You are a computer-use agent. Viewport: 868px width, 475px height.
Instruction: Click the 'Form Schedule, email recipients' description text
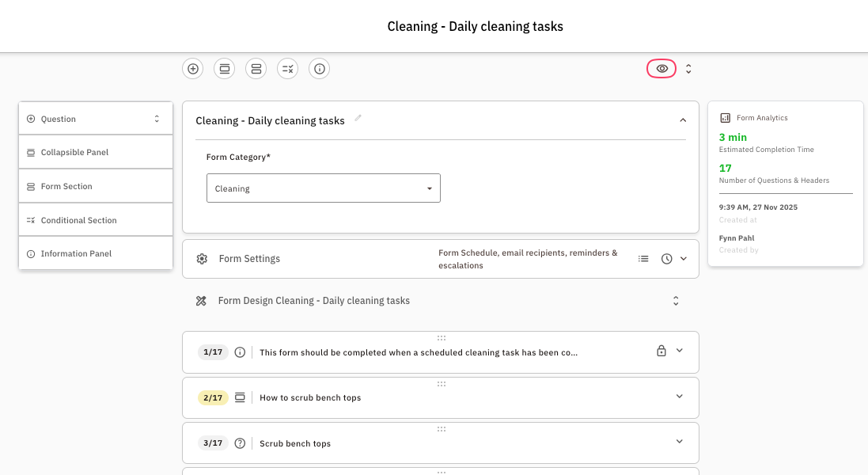tap(528, 259)
